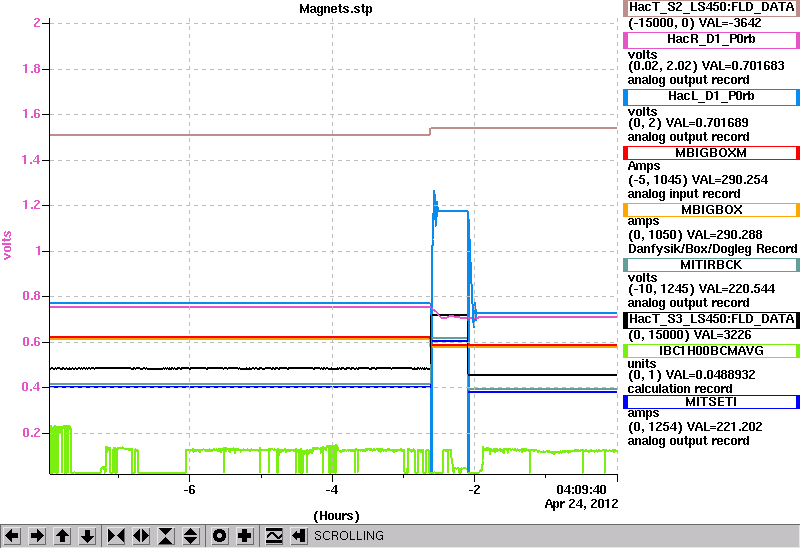This screenshot has height=548, width=800.
Task: Select the MBIGBOXM curve legend
Action: tap(711, 153)
